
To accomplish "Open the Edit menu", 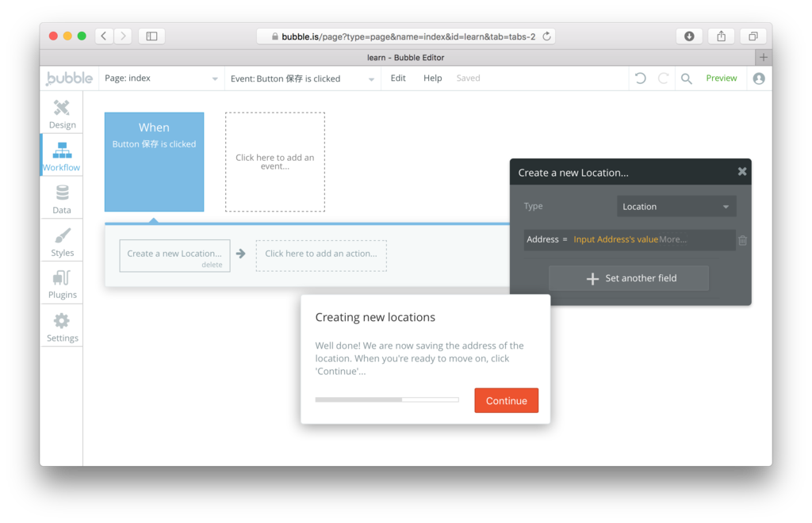I will (398, 78).
